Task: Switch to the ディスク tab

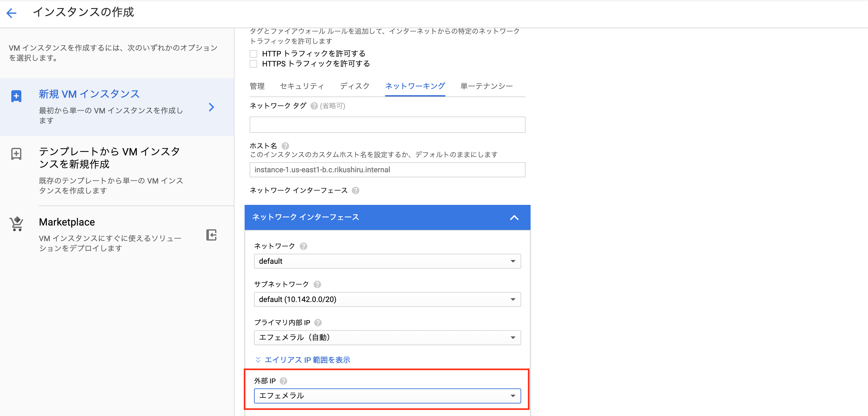Action: (354, 86)
